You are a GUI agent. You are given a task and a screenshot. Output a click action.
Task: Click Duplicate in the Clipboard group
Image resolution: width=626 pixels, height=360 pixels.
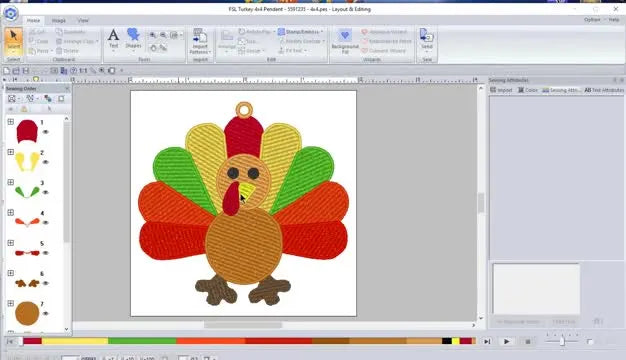click(x=70, y=32)
